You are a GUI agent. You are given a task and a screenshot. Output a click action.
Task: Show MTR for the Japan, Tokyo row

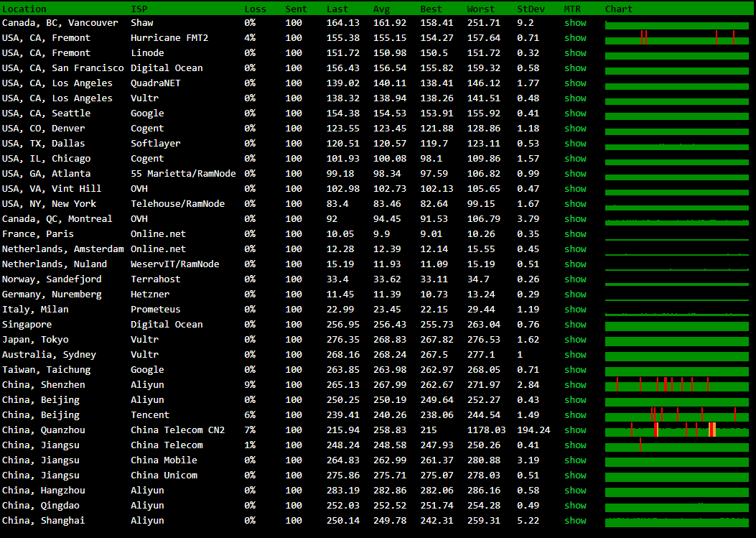(575, 340)
